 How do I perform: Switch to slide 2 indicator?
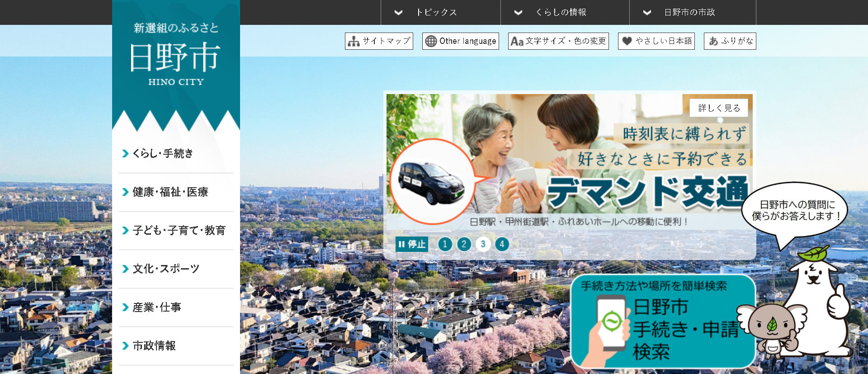(x=464, y=244)
